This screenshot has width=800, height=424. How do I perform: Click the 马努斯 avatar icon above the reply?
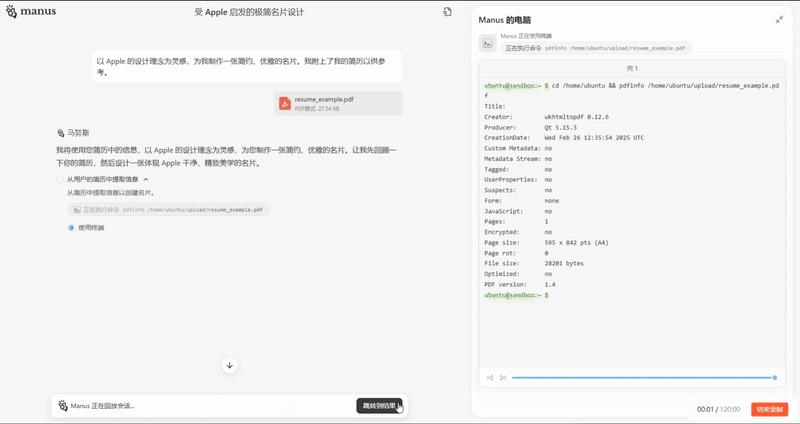[x=61, y=133]
